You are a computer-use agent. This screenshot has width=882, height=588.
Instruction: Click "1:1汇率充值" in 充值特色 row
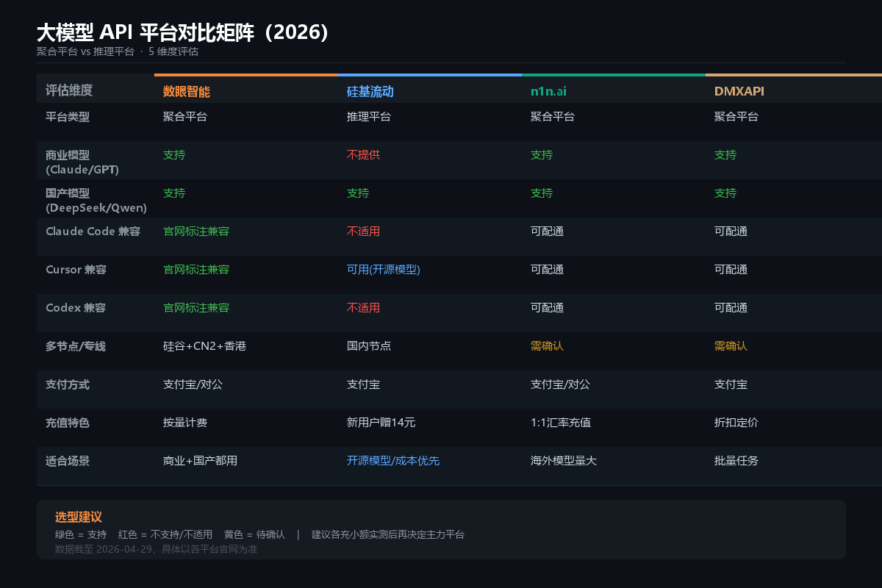point(561,422)
